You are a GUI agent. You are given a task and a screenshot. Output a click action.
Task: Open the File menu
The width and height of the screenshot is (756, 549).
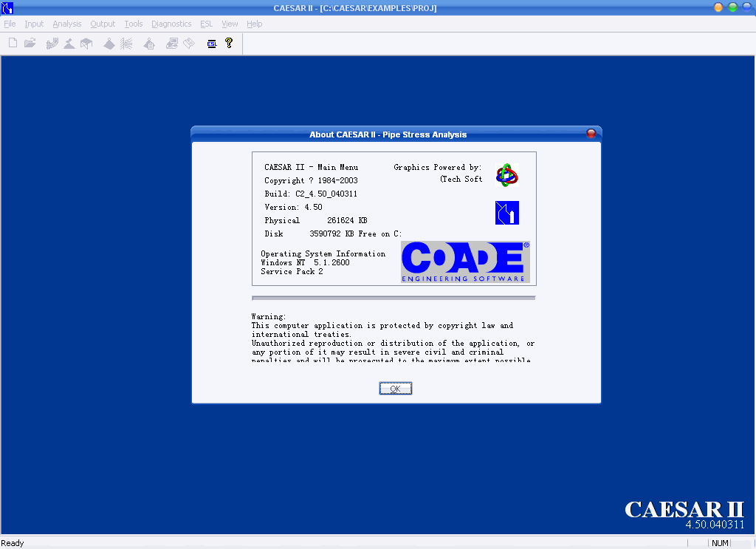10,24
